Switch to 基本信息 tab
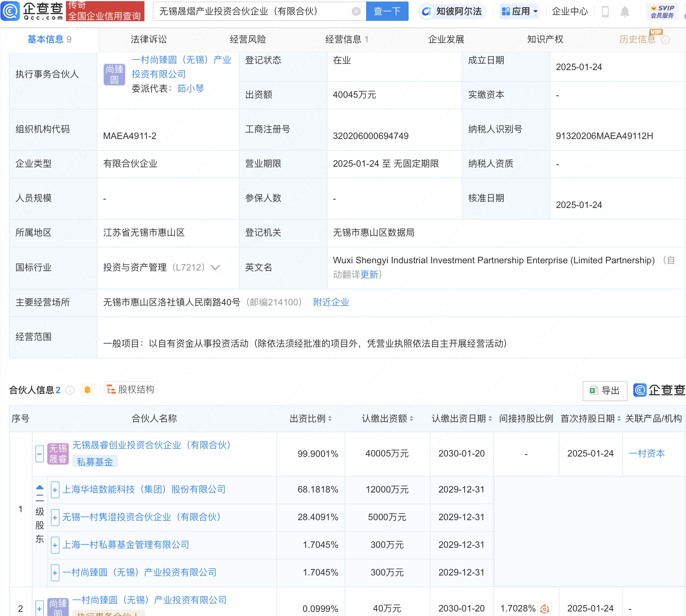Screen dimensions: 686x616 click(x=49, y=39)
